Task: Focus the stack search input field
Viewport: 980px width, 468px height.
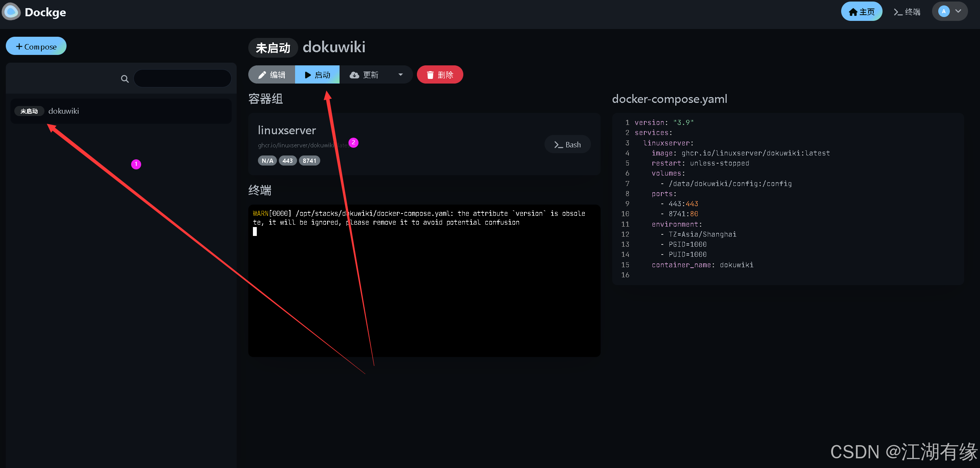Action: (183, 79)
